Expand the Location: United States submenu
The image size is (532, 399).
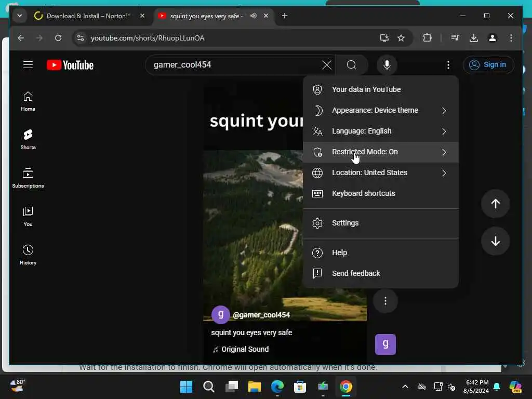click(x=381, y=172)
